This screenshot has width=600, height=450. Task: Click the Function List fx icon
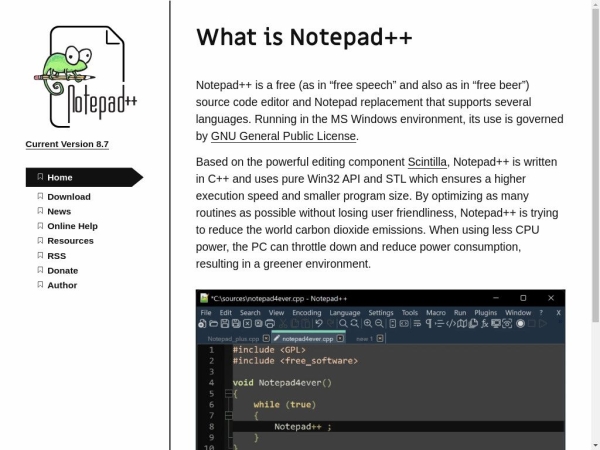[x=484, y=324]
